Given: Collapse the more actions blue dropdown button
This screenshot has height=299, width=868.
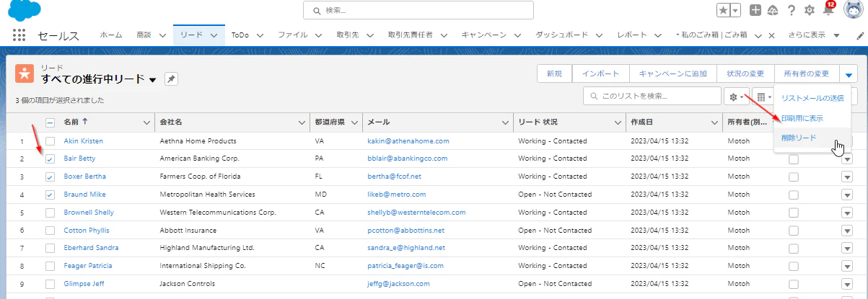Looking at the screenshot, I should tap(848, 73).
